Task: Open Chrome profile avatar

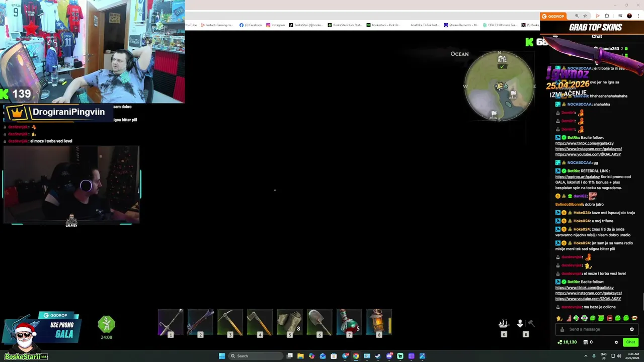Action: point(629,16)
